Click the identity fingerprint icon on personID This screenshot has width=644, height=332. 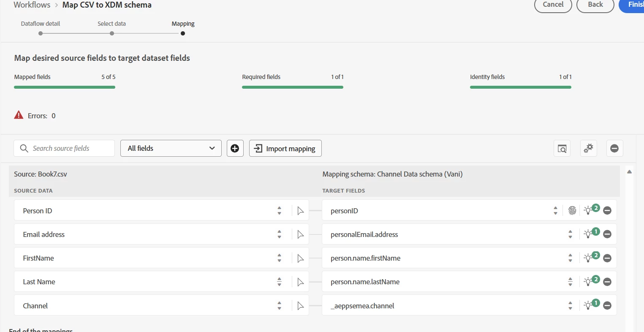point(572,210)
